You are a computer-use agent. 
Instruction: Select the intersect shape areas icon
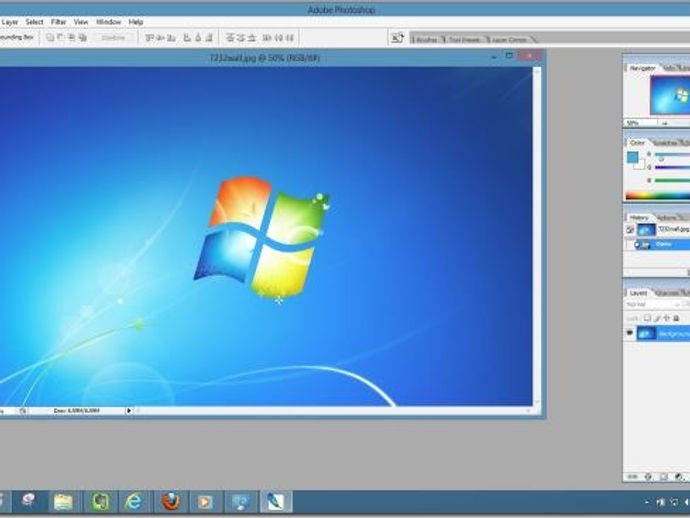72,38
